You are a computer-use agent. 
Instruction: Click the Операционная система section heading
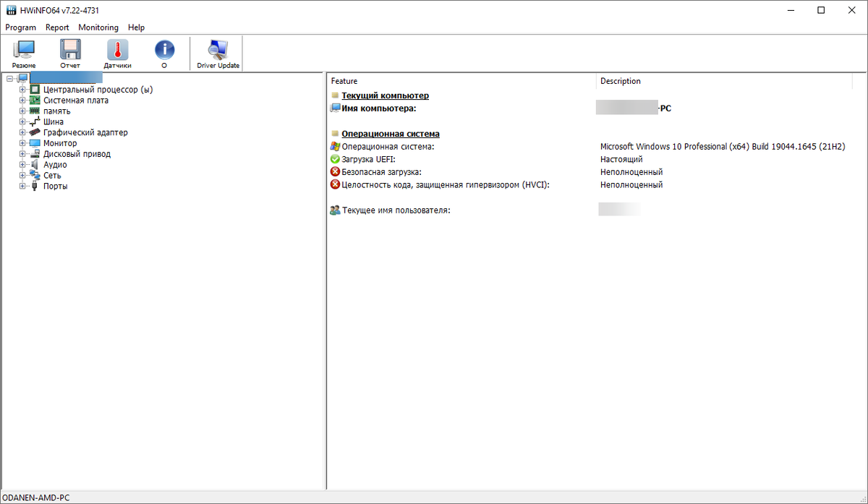(x=391, y=134)
